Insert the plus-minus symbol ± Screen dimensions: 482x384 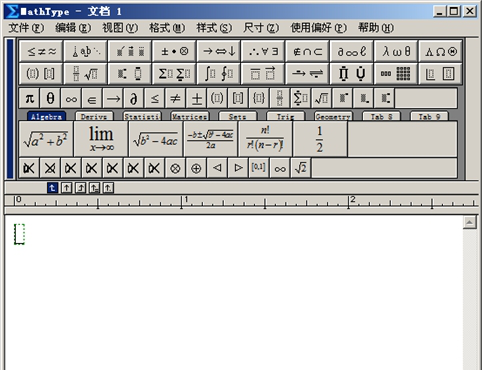[196, 98]
